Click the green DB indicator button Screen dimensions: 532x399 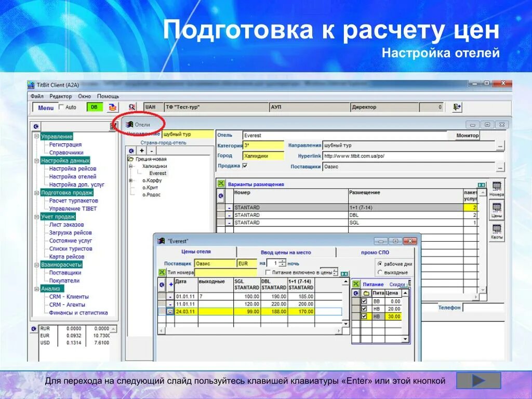click(95, 107)
